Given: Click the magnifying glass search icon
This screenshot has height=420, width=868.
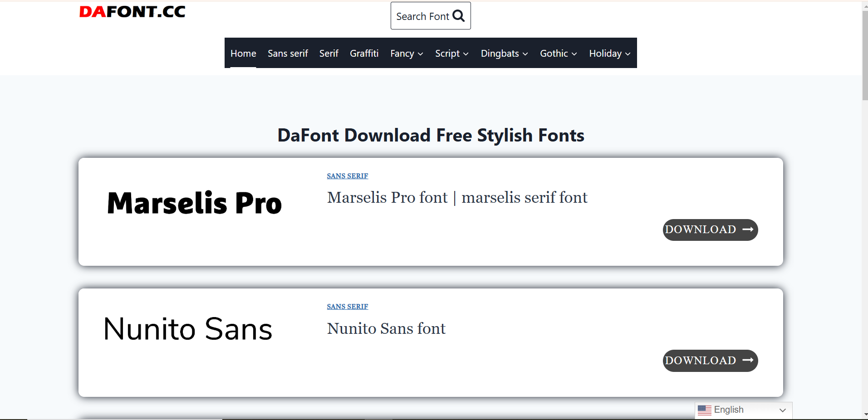Looking at the screenshot, I should point(459,16).
